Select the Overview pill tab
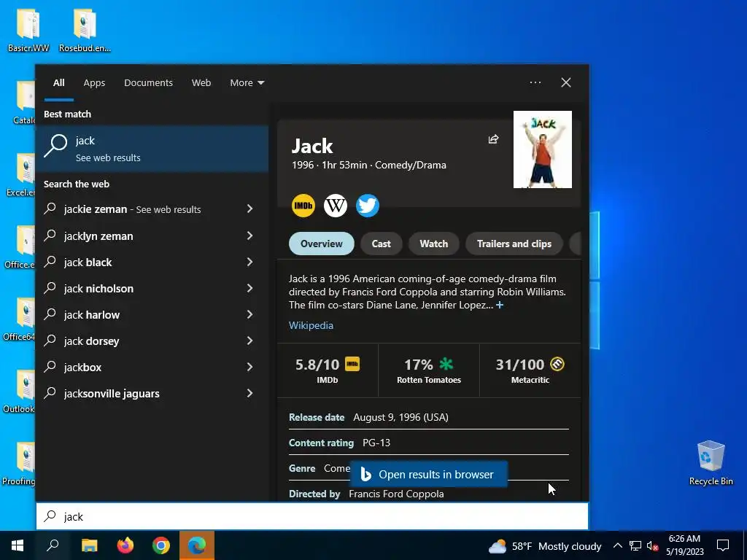Image resolution: width=747 pixels, height=560 pixels. [322, 244]
